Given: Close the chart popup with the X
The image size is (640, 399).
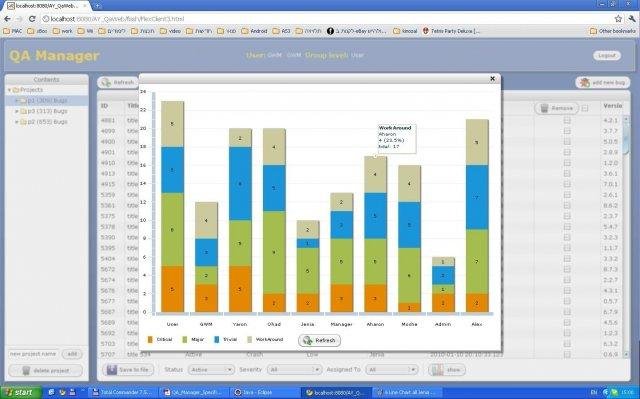Looking at the screenshot, I should click(x=493, y=78).
